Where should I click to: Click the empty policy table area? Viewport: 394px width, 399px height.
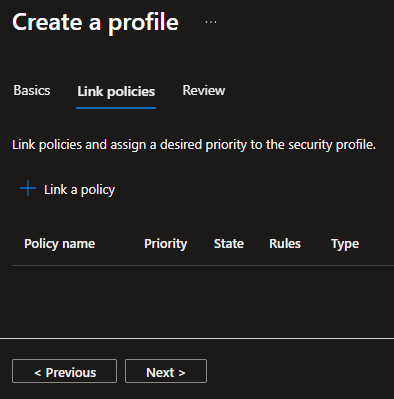point(203,301)
